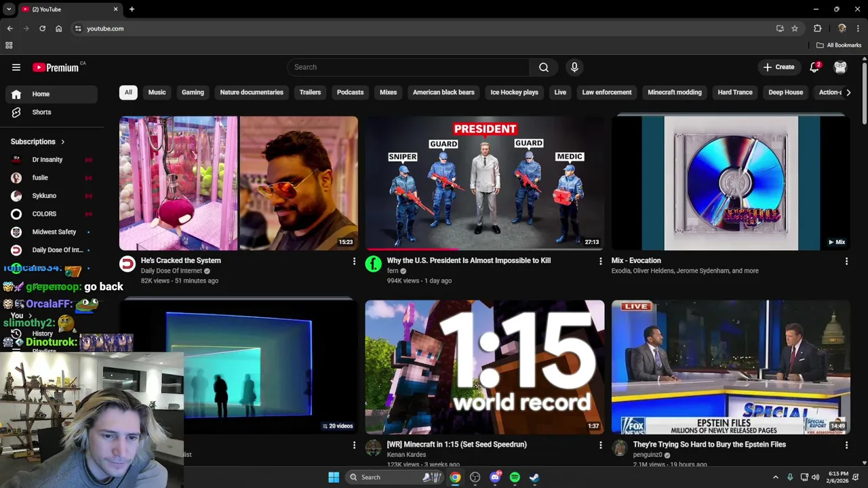Viewport: 868px width, 488px height.
Task: Open They're Trying So Hard to Bury title
Action: [709, 445]
